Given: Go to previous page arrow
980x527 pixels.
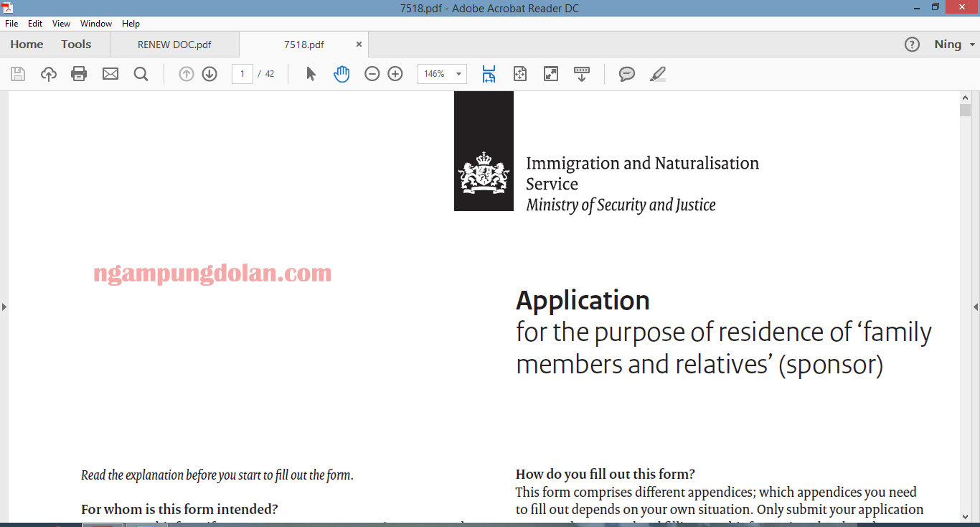Looking at the screenshot, I should (x=187, y=74).
